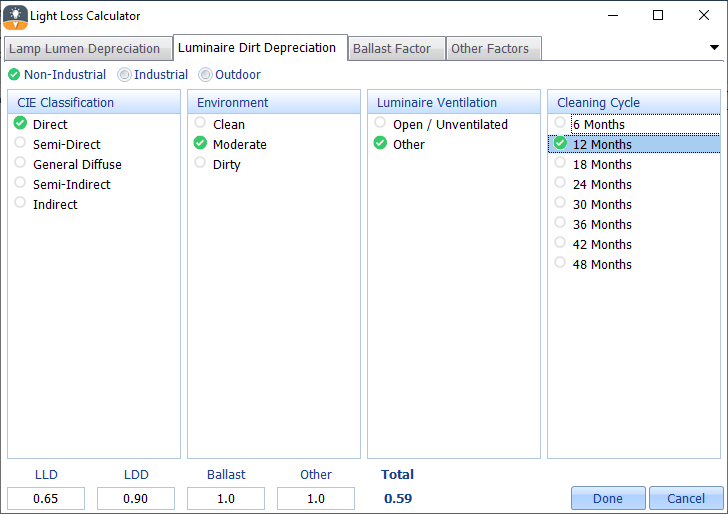Screen dimensions: 728x514
Task: Click the CIE Classification header
Action: [94, 102]
